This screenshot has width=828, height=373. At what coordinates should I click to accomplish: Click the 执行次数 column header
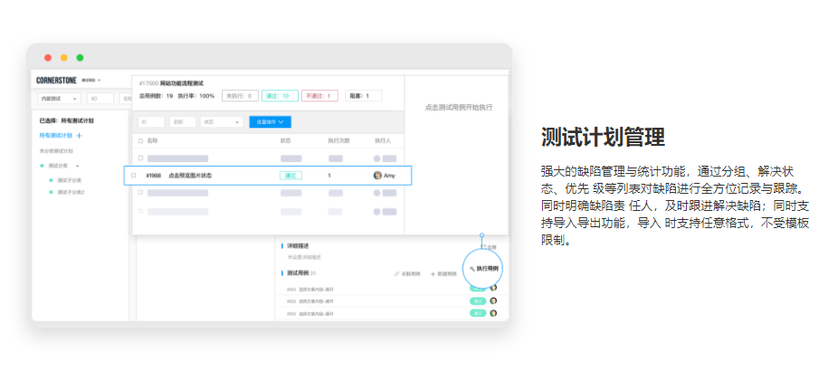pos(338,141)
